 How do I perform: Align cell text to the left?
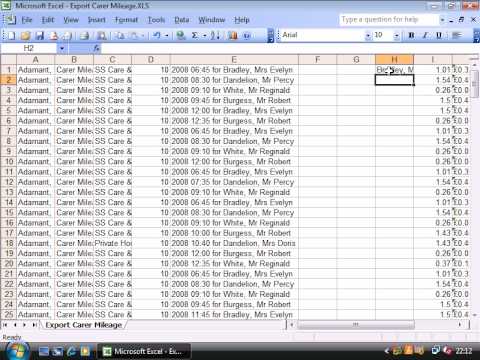456,35
